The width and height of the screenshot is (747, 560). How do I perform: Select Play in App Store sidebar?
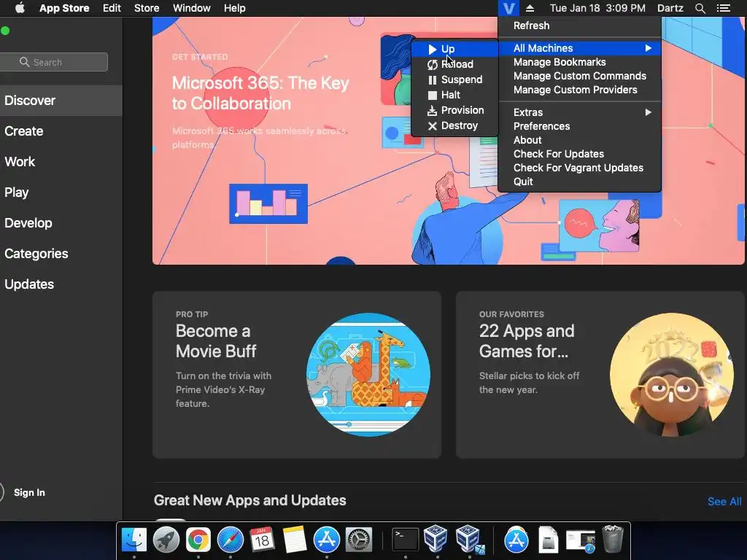pyautogui.click(x=61, y=192)
